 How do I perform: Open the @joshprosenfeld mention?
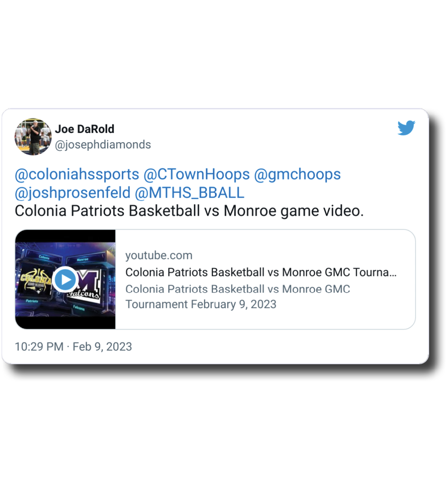72,193
